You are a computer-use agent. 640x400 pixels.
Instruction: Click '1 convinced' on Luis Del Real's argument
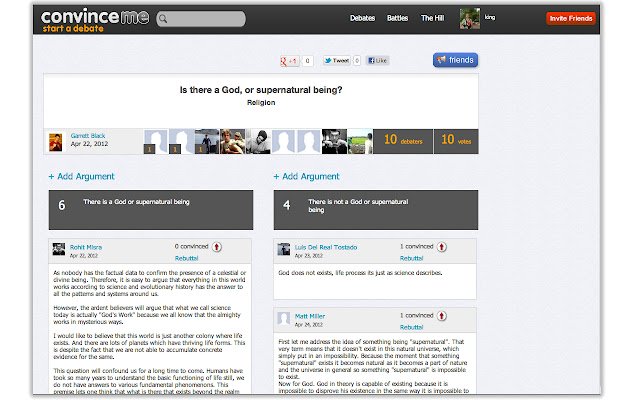(x=416, y=247)
